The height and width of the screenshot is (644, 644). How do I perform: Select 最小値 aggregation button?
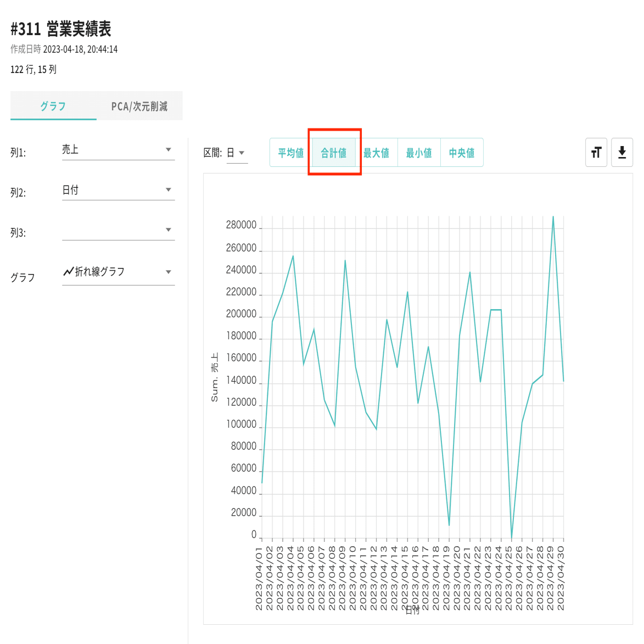[x=419, y=153]
